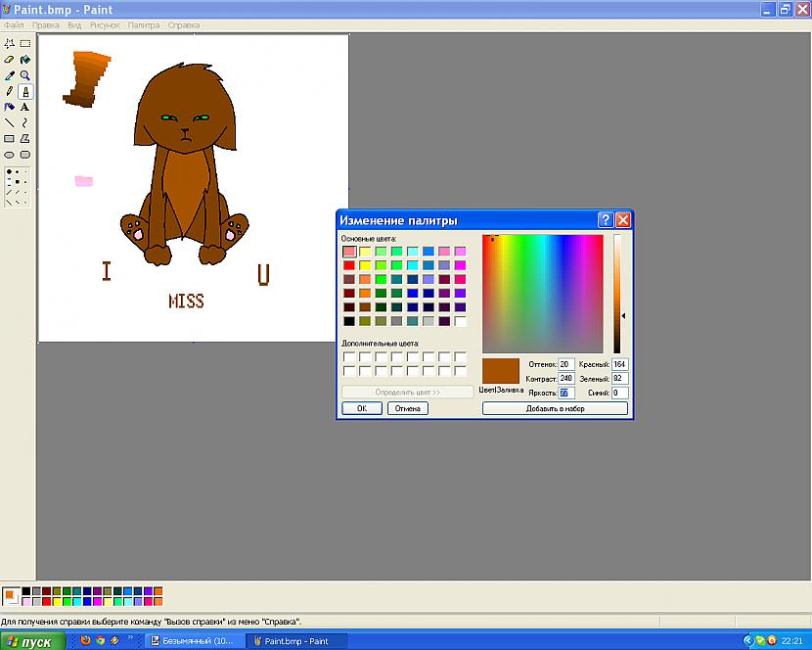Activate the Pick Color eyedropper tool
This screenshot has width=812, height=650.
tap(10, 75)
